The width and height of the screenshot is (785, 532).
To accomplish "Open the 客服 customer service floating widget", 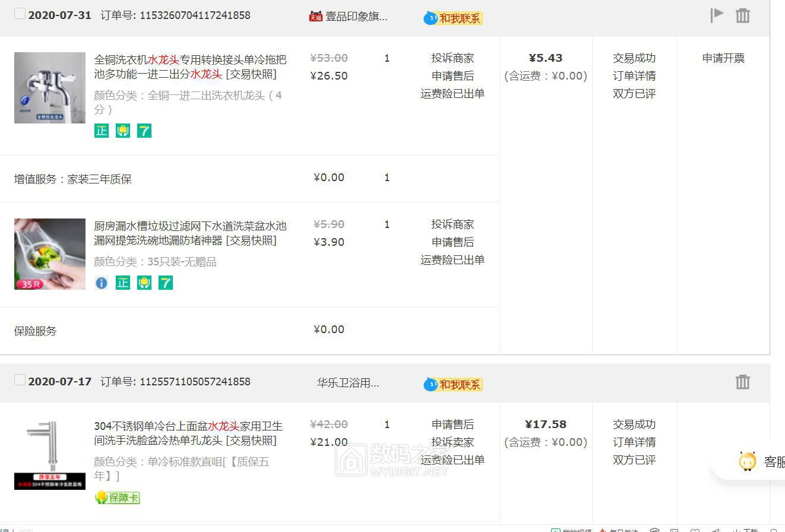I will 760,461.
